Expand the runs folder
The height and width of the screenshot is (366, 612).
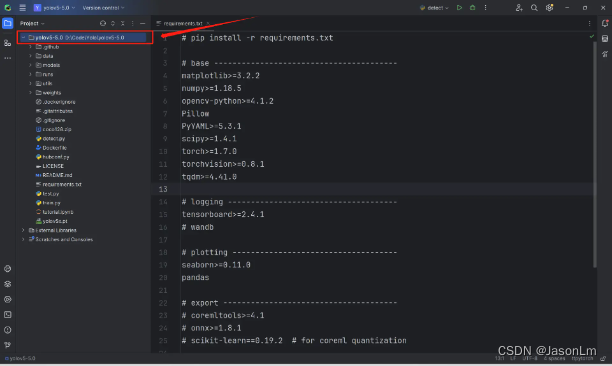coord(30,74)
